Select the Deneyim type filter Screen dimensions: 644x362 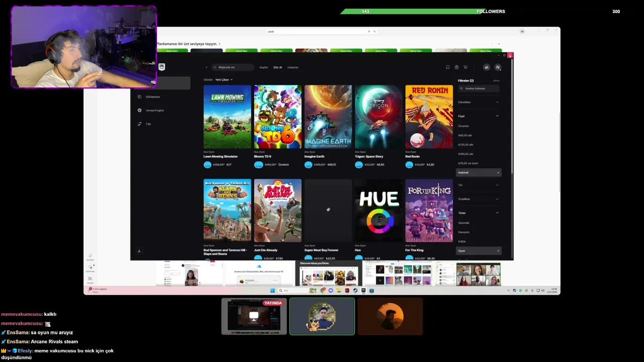[464, 232]
